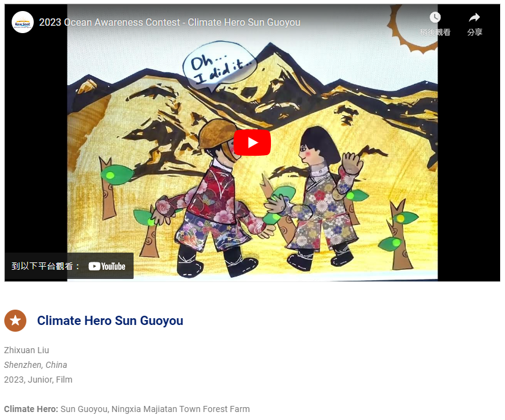Click the author name Zhixuan Liu
This screenshot has height=420, width=505.
[26, 350]
